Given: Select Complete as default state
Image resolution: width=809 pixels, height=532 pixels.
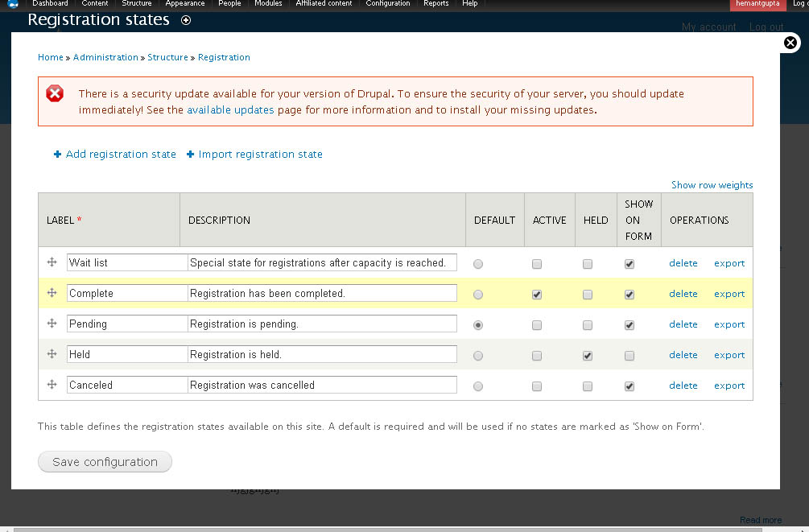Looking at the screenshot, I should (x=478, y=295).
